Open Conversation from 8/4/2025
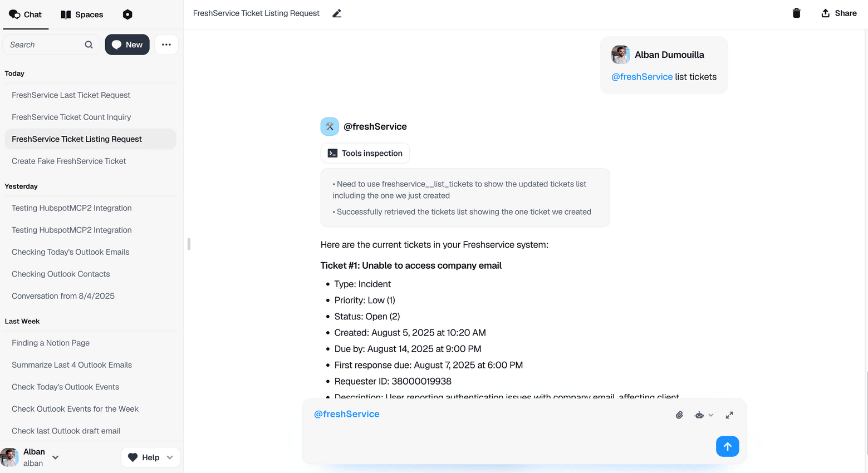The height and width of the screenshot is (473, 868). 90,296
